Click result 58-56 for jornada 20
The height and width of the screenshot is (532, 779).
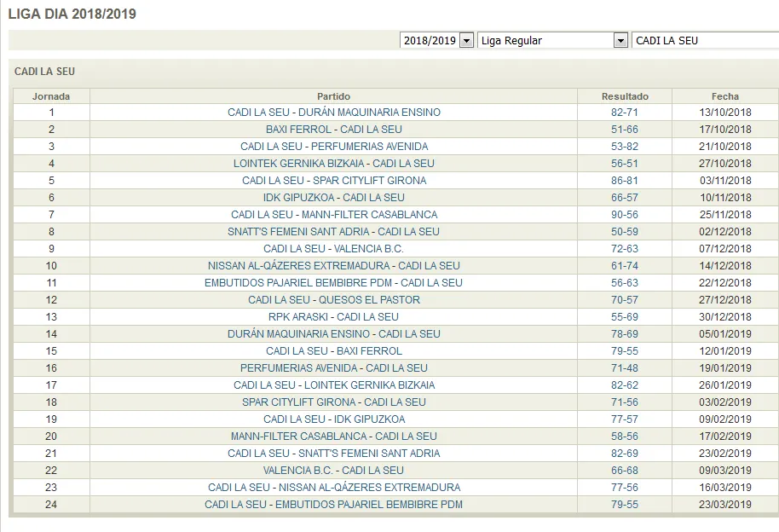click(625, 436)
